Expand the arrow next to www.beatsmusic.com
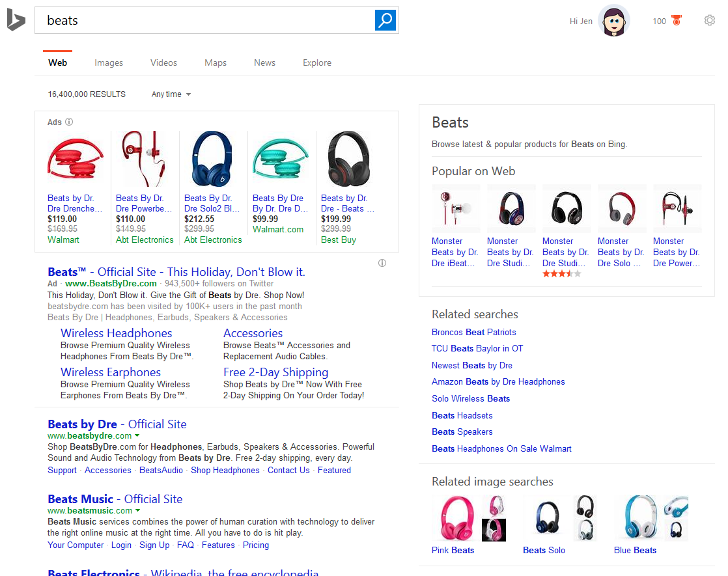 (138, 511)
